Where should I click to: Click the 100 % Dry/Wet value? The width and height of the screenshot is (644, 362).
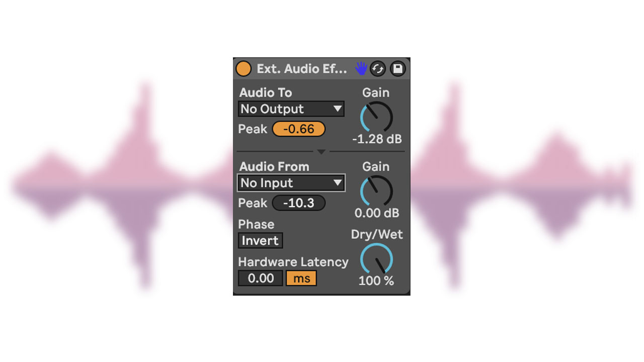tap(376, 281)
